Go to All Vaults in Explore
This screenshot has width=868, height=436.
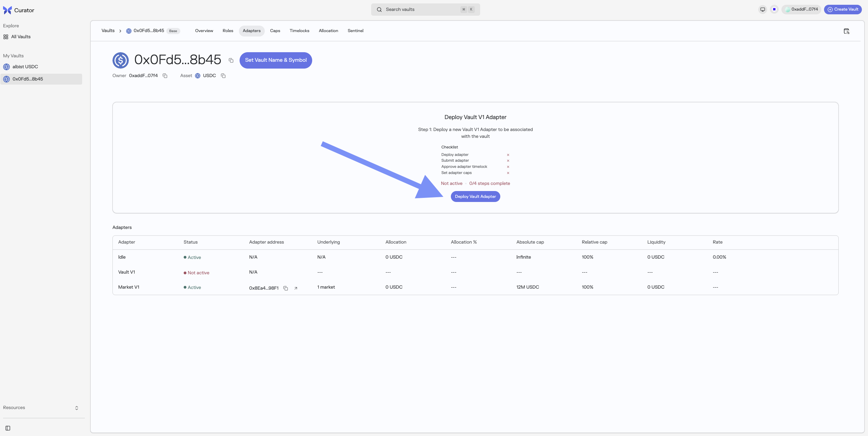coord(21,37)
